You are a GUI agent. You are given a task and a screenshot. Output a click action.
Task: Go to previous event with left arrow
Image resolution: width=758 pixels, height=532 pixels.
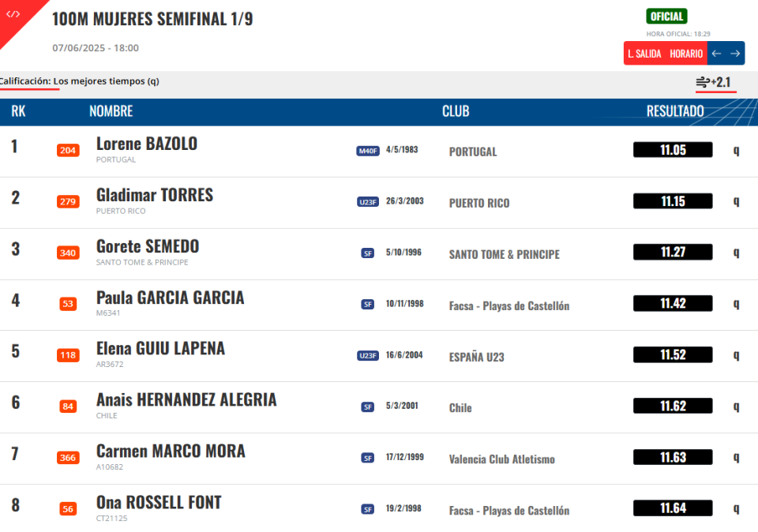coord(716,54)
